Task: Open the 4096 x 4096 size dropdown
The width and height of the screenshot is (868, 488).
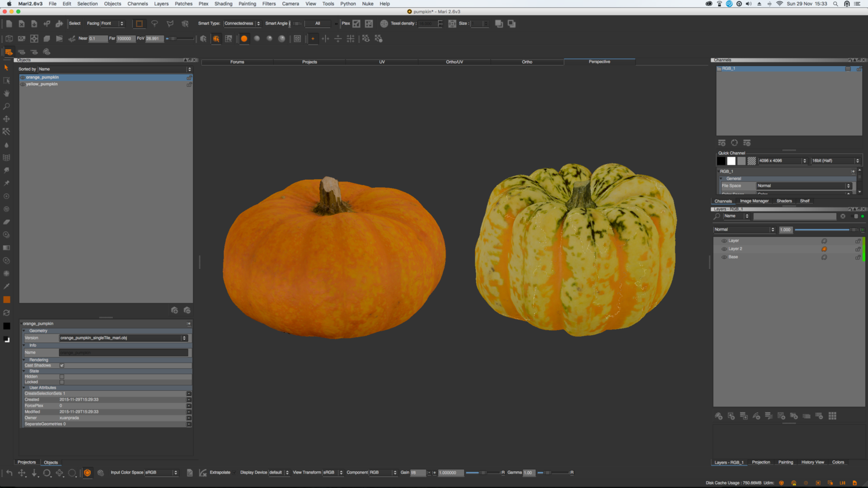Action: point(782,161)
